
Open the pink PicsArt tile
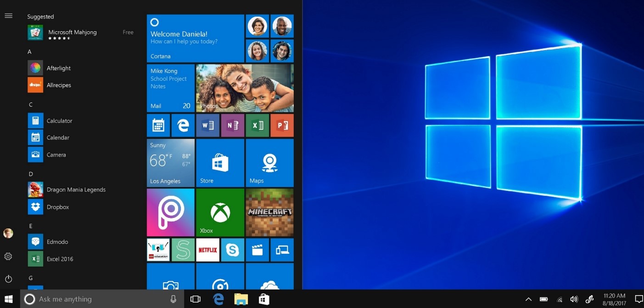click(x=170, y=212)
